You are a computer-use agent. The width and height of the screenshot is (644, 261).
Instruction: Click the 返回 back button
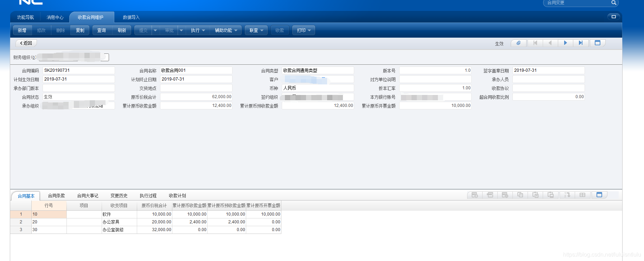point(26,43)
